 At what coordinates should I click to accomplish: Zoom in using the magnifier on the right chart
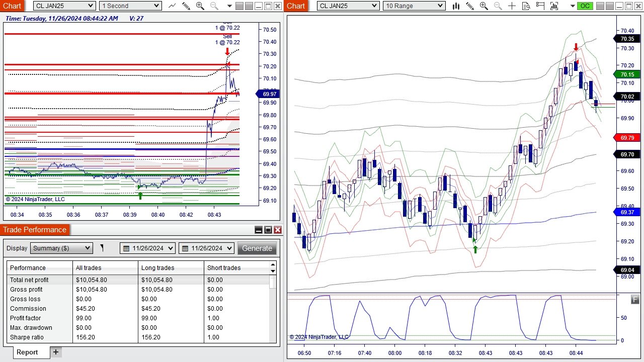(x=484, y=6)
